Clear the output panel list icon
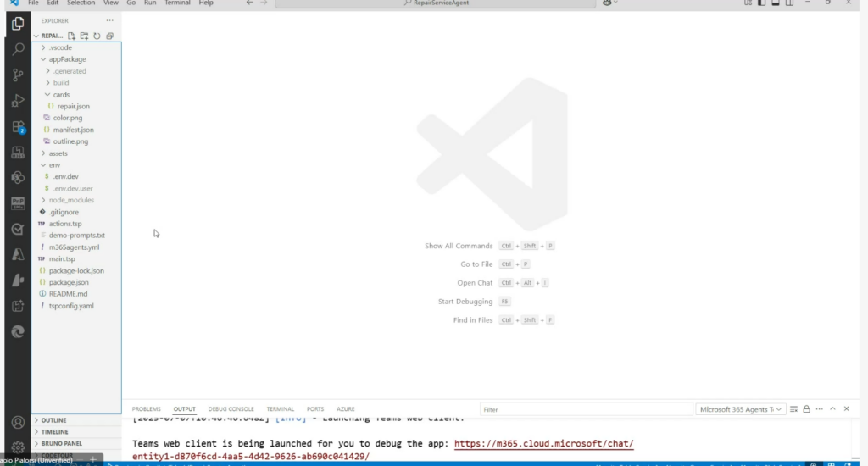868x466 pixels. click(x=793, y=409)
